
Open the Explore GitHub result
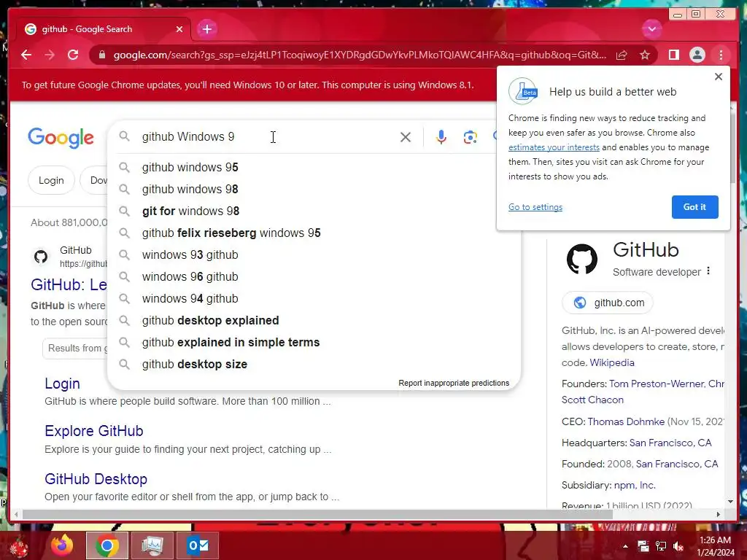pyautogui.click(x=94, y=430)
